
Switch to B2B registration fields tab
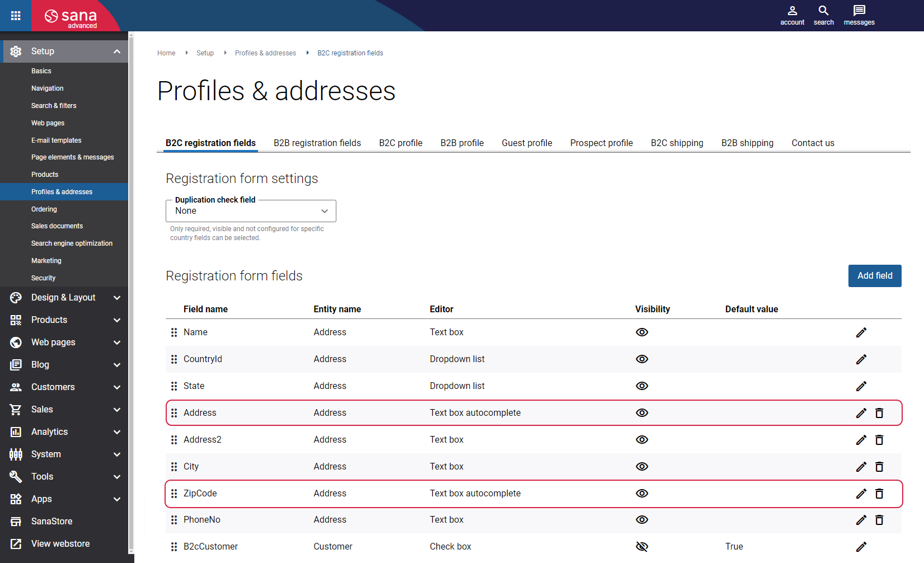(x=317, y=143)
